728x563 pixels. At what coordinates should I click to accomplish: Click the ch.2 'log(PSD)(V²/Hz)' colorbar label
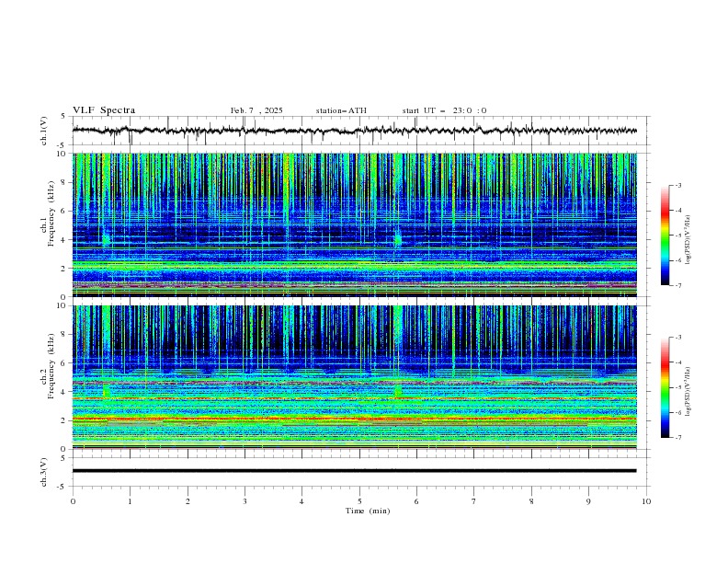(x=688, y=392)
